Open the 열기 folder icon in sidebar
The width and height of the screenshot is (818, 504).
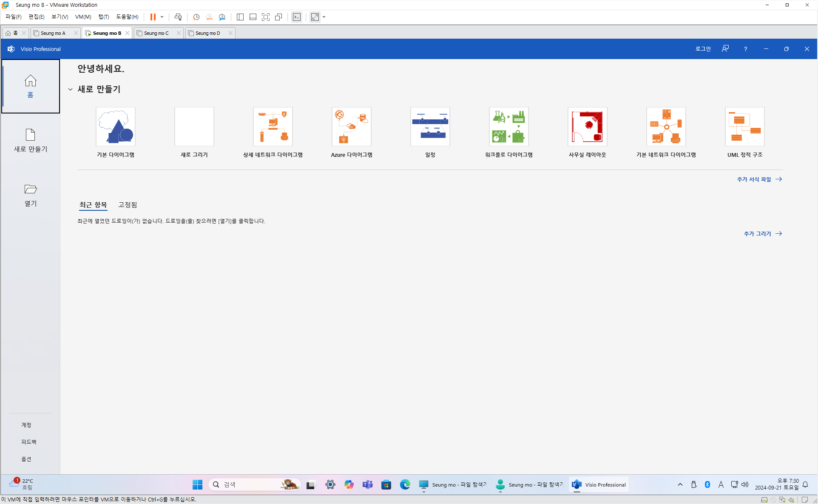tap(30, 189)
